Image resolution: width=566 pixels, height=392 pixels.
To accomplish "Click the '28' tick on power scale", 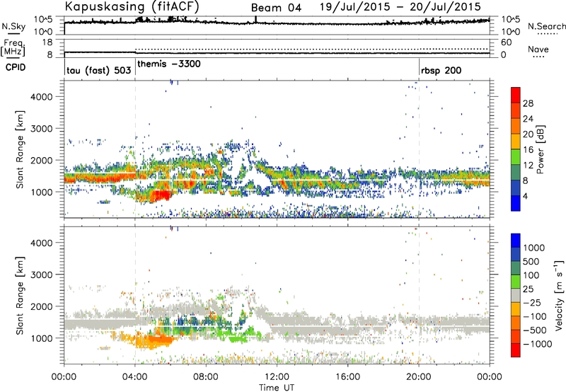I will tap(528, 103).
